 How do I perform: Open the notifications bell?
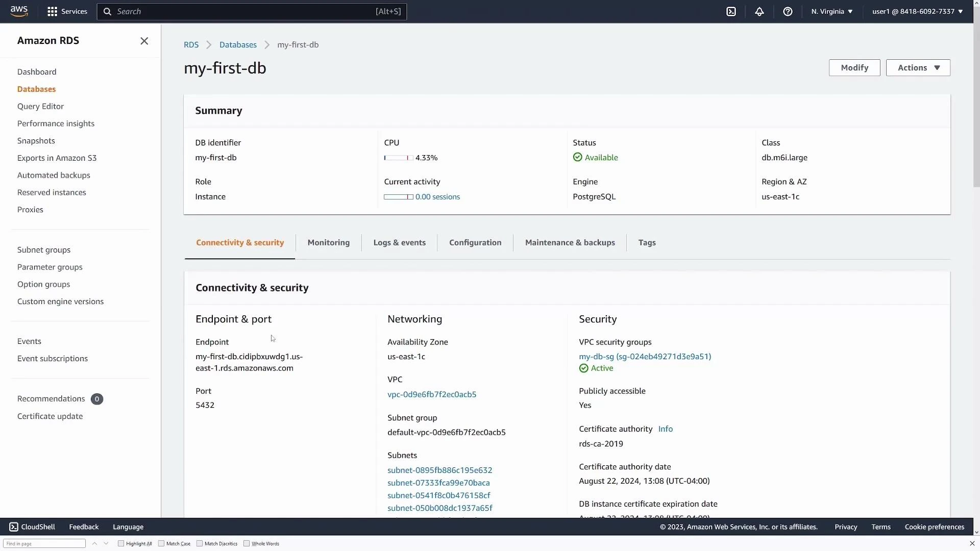759,11
